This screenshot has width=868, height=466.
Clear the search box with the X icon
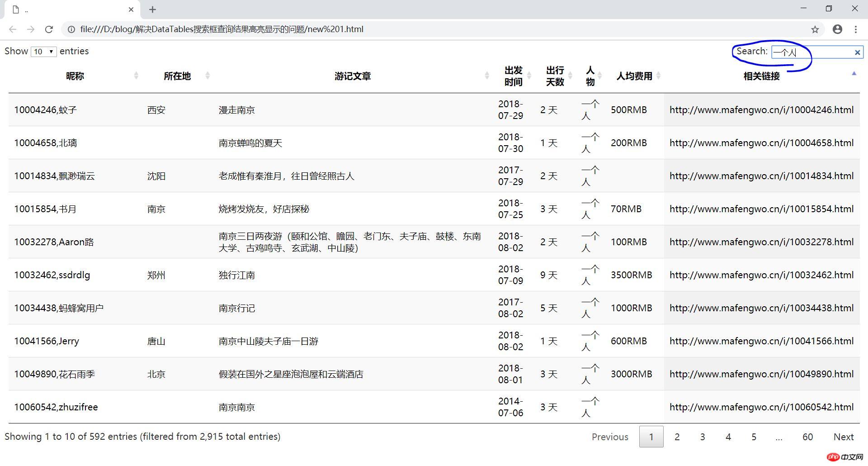click(x=857, y=52)
